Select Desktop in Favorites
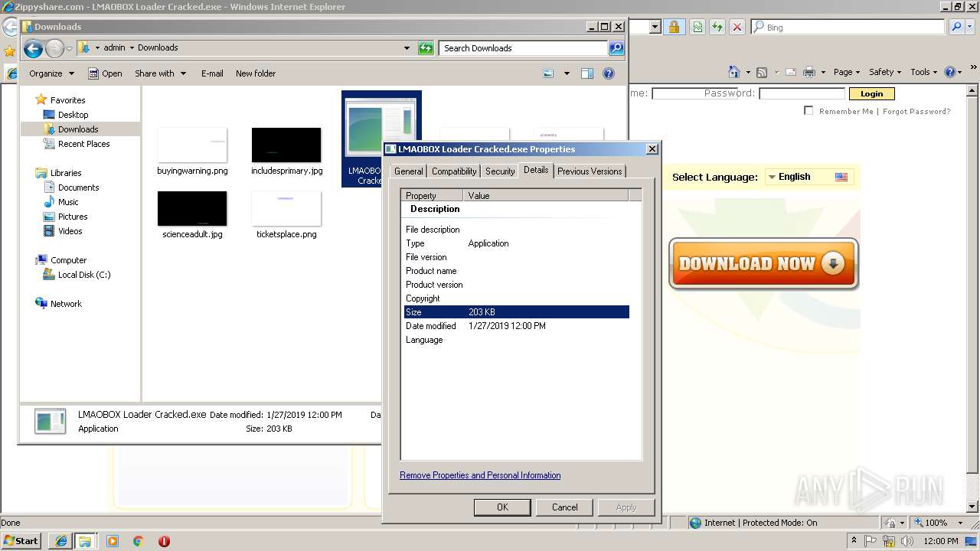 pos(73,115)
